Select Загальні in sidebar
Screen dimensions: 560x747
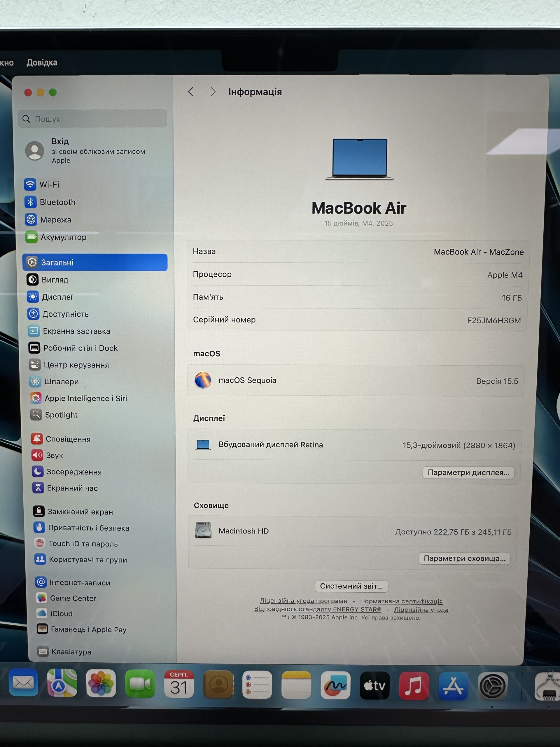(95, 262)
